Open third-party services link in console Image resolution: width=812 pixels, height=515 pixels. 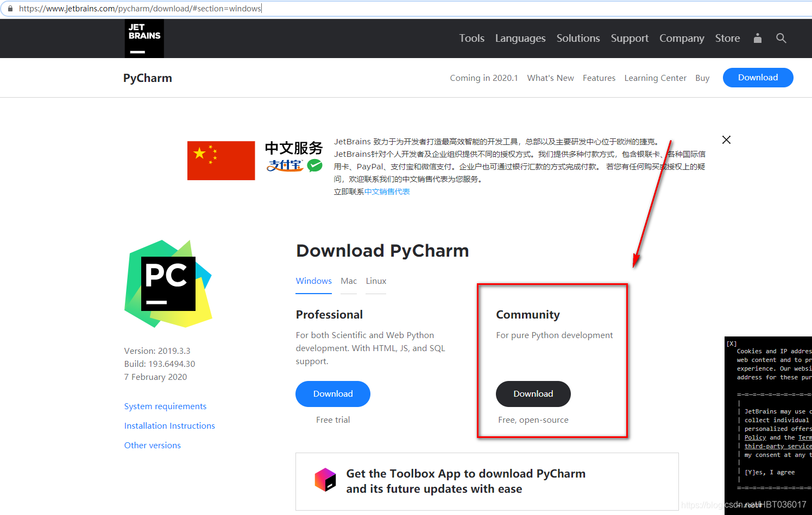click(778, 446)
